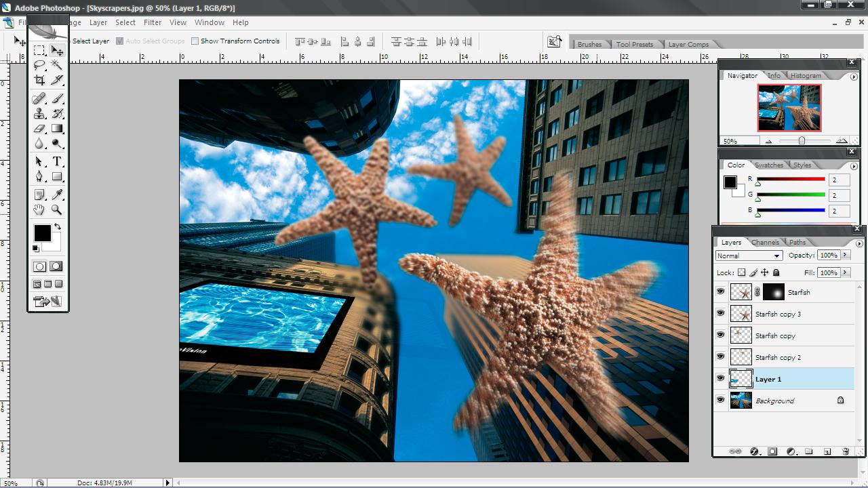Image resolution: width=868 pixels, height=488 pixels.
Task: Select the Blur tool
Action: point(39,144)
